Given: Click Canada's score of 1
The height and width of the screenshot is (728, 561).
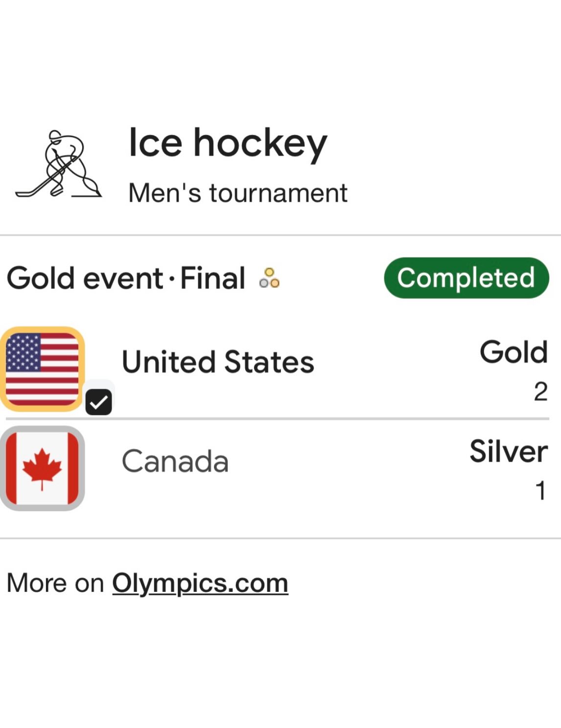Looking at the screenshot, I should 540,491.
